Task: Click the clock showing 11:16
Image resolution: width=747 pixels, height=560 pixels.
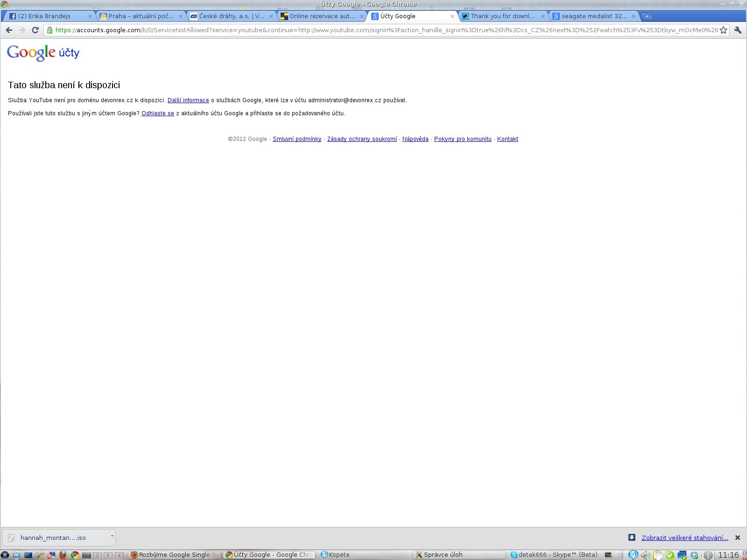Action: tap(728, 555)
